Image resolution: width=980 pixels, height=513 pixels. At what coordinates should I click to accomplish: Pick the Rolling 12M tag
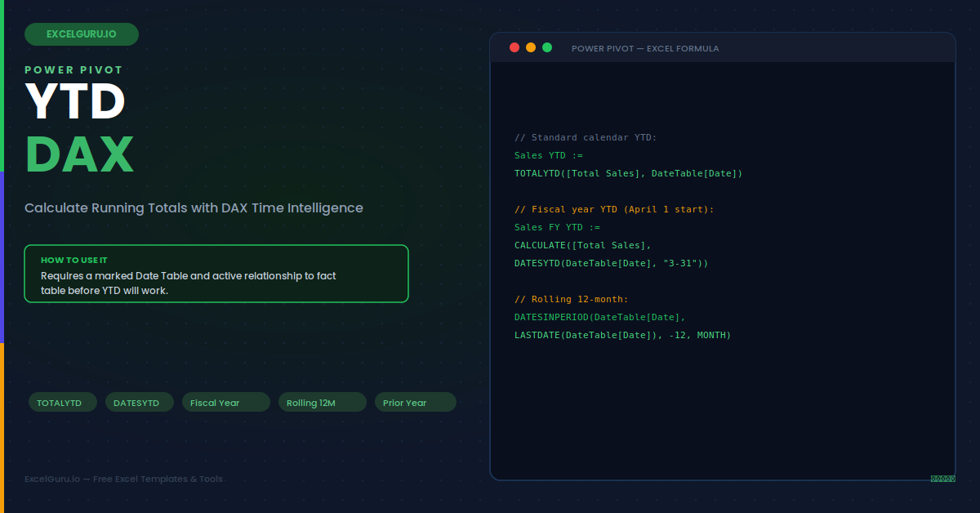(323, 402)
